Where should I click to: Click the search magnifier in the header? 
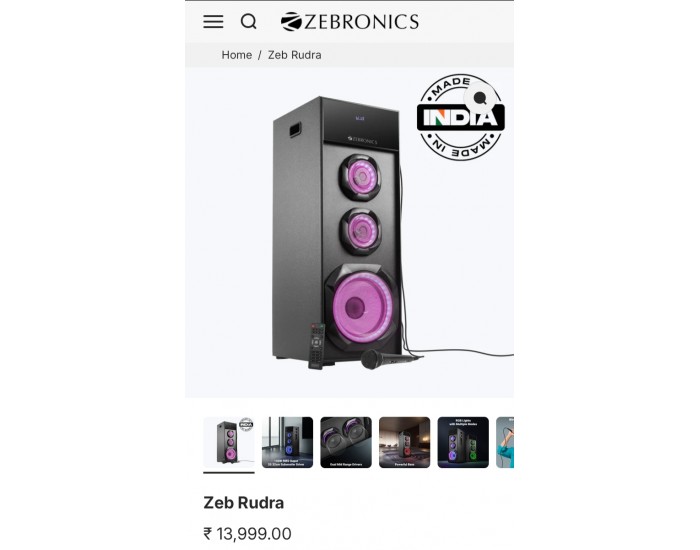(x=249, y=21)
